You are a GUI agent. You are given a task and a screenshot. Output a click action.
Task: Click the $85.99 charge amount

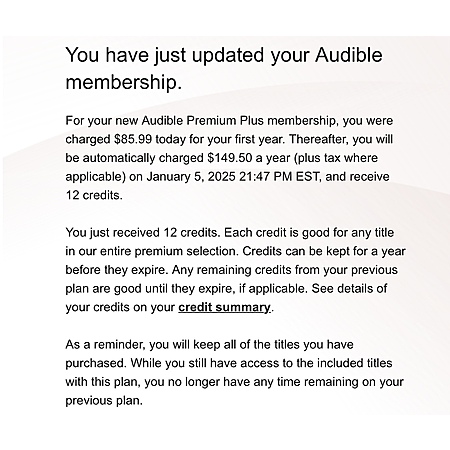click(133, 139)
